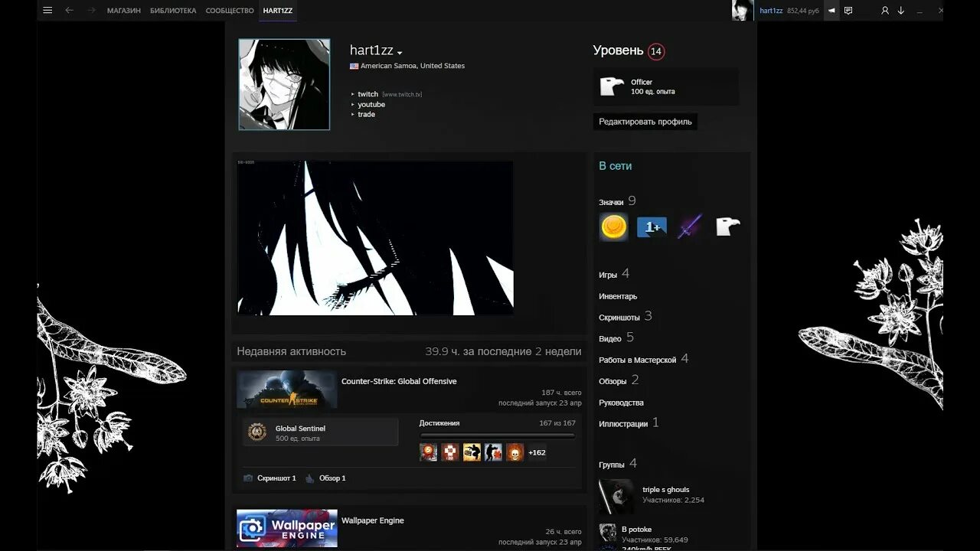Open the Скриншоты (Screenshots) 3 link
This screenshot has width=980, height=551.
click(x=626, y=317)
